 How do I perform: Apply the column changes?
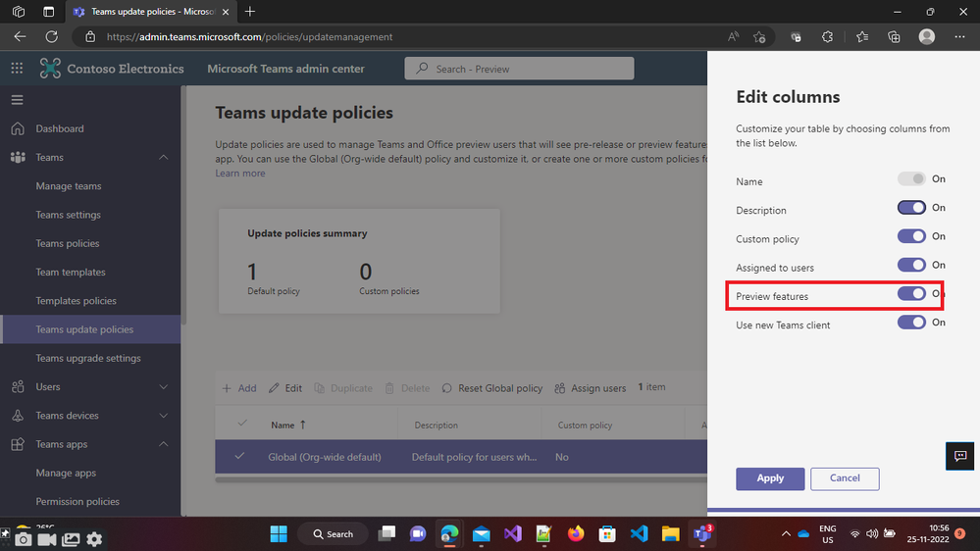tap(770, 478)
